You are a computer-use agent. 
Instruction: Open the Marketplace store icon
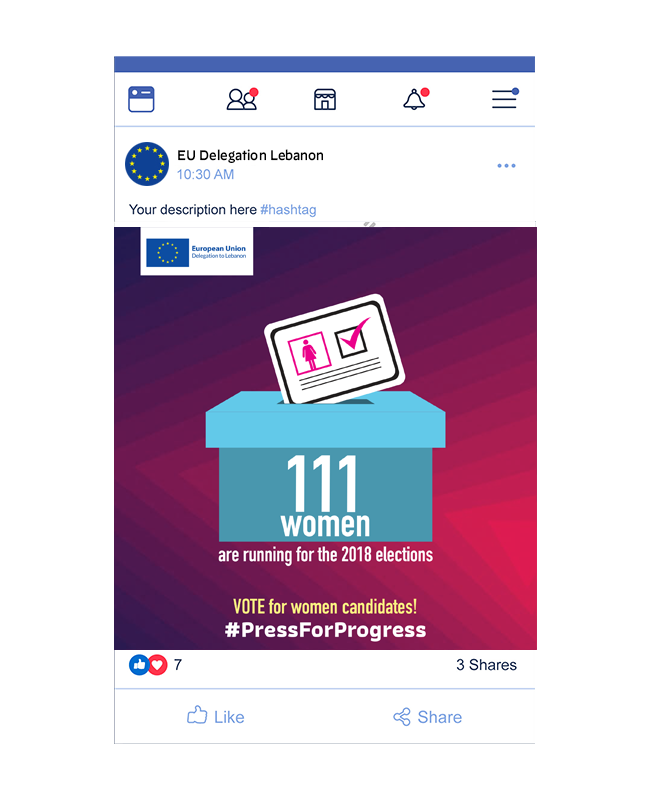325,99
